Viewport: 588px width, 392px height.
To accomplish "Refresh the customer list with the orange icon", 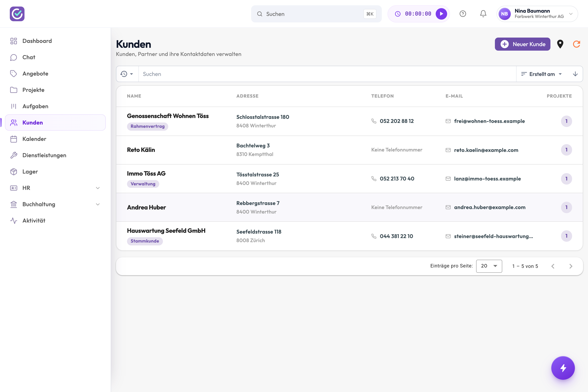I will 577,44.
